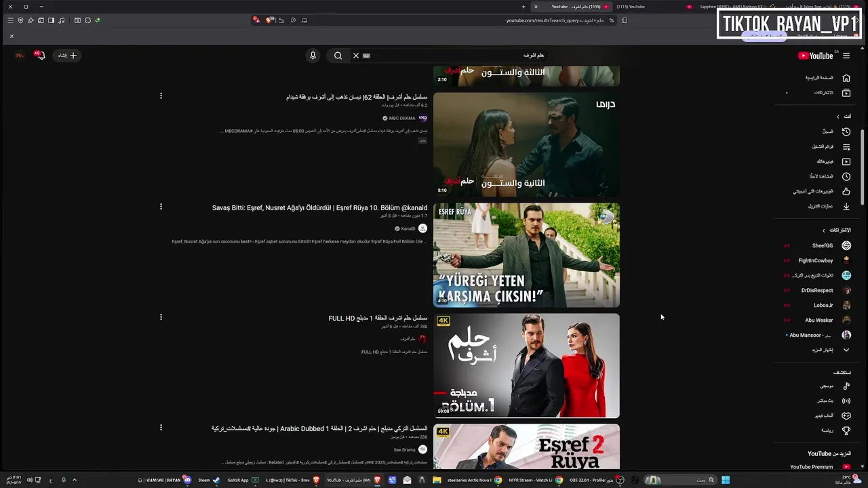Screen dimensions: 868x488
Task: Expand the You section chevron
Action: click(837, 117)
